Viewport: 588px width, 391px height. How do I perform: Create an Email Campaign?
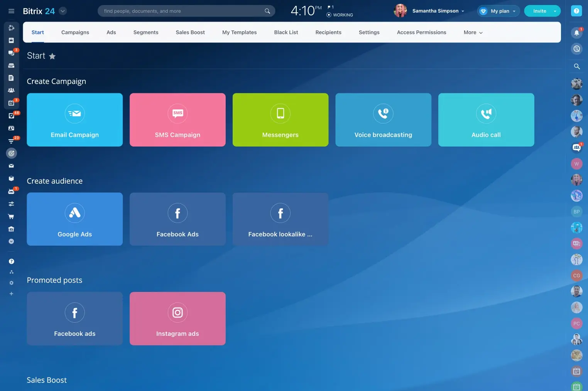[x=75, y=120]
